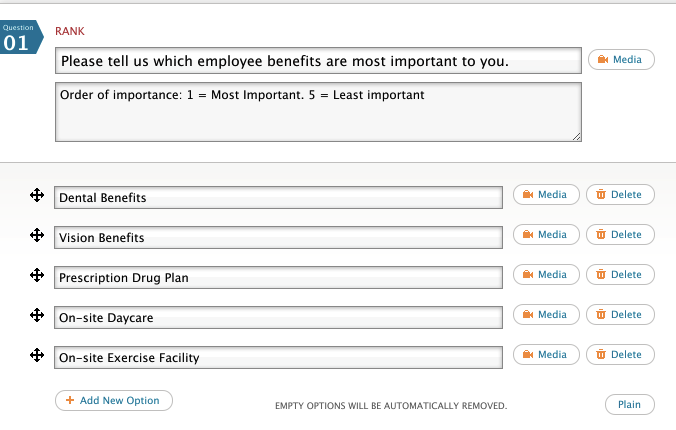This screenshot has height=430, width=676.
Task: Delete the Dental Benefits option
Action: click(x=619, y=195)
